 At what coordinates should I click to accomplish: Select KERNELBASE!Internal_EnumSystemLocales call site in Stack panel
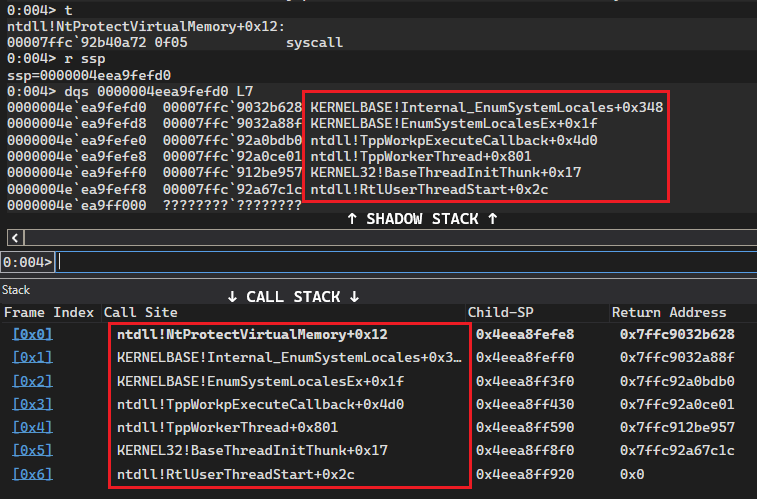(x=289, y=357)
